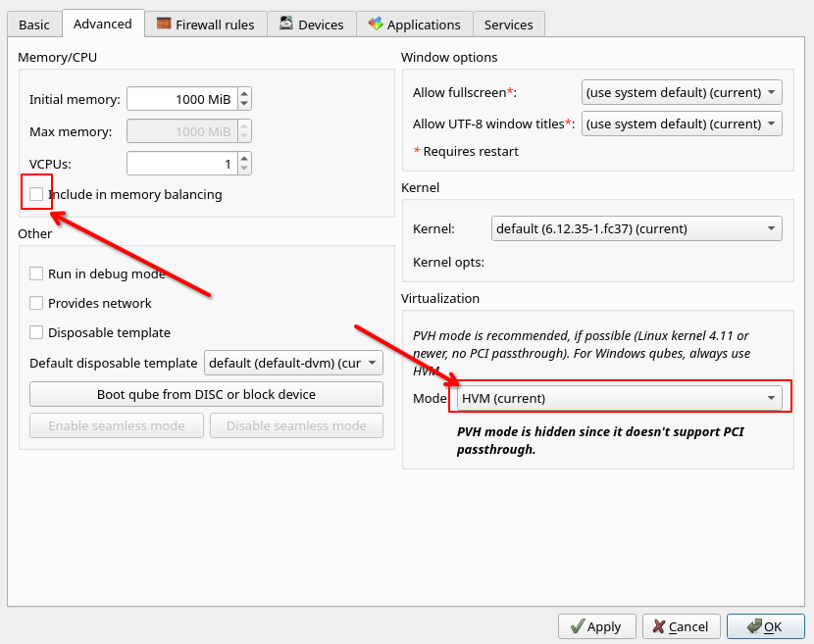814x644 pixels.
Task: Click the 'Kernel opts:' label
Action: (448, 262)
